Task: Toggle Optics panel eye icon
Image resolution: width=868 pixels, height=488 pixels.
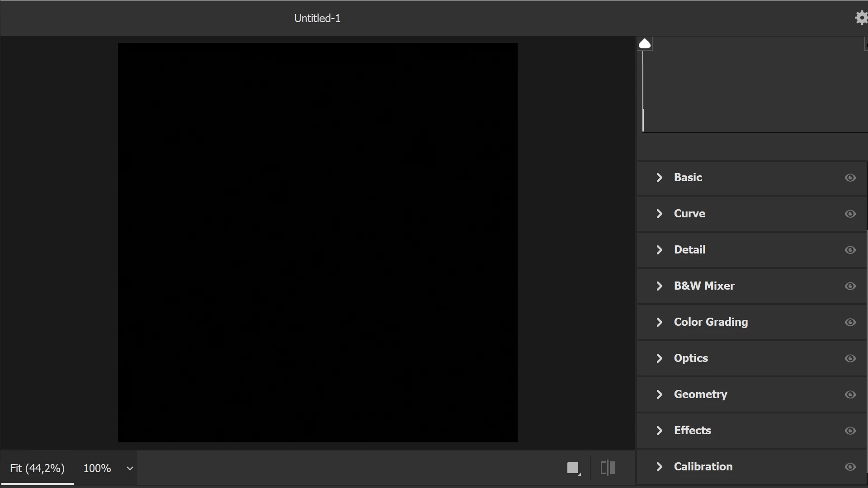Action: pyautogui.click(x=850, y=358)
